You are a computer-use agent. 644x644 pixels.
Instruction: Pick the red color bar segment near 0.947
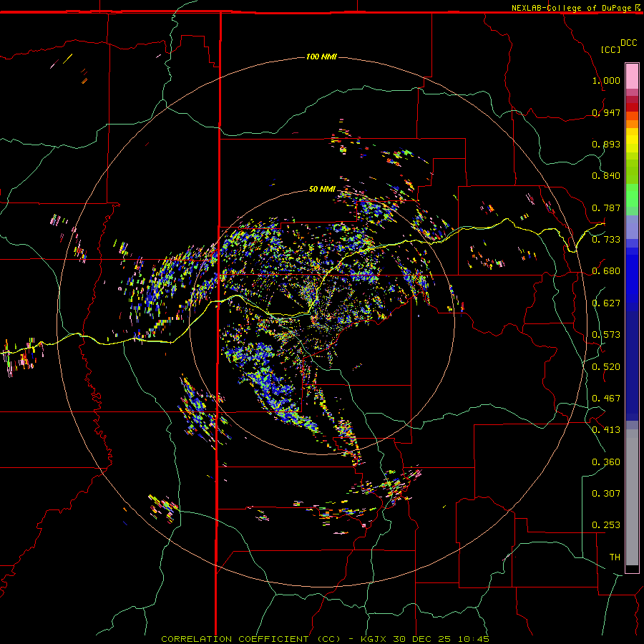[632, 107]
